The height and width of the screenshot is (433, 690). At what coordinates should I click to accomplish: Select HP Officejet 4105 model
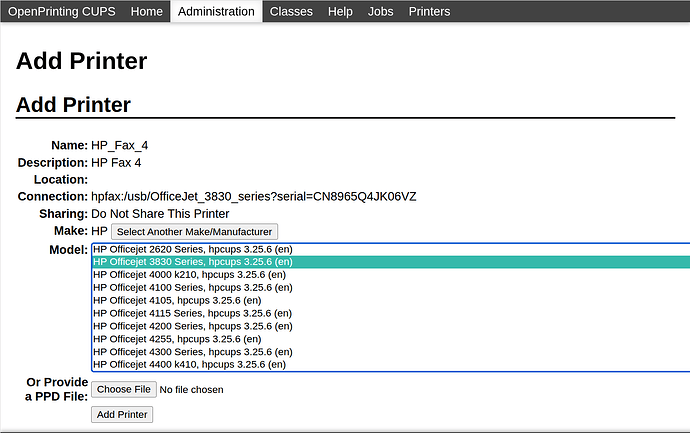click(177, 301)
